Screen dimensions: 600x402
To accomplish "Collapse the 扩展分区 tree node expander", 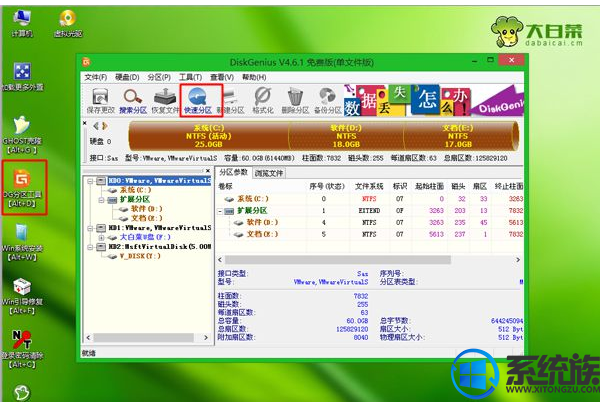I will coord(101,200).
